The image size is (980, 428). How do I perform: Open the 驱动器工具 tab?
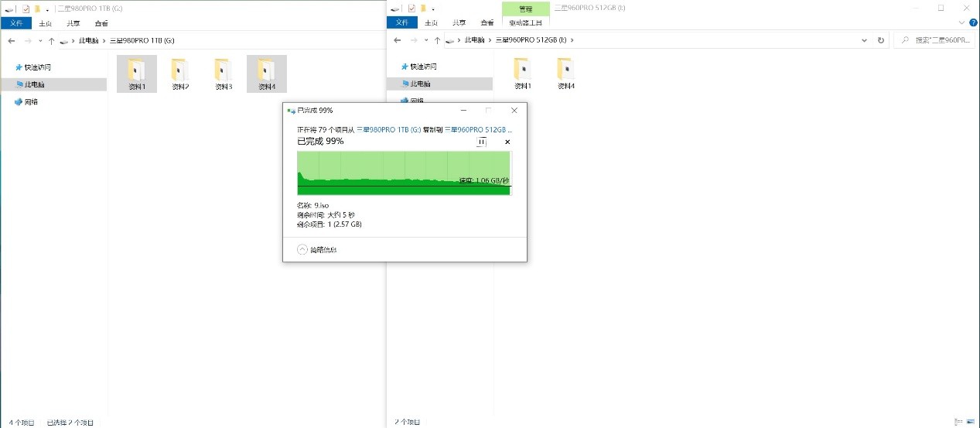(525, 22)
